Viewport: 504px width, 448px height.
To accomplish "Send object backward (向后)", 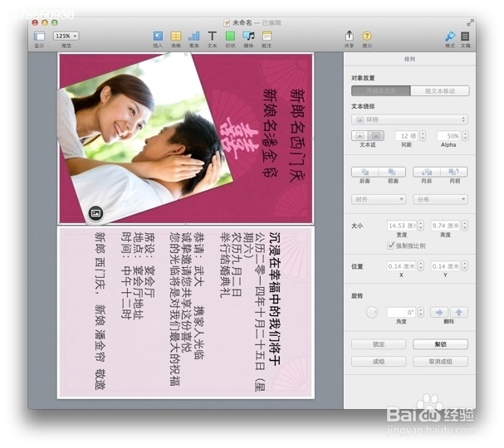I will point(427,172).
